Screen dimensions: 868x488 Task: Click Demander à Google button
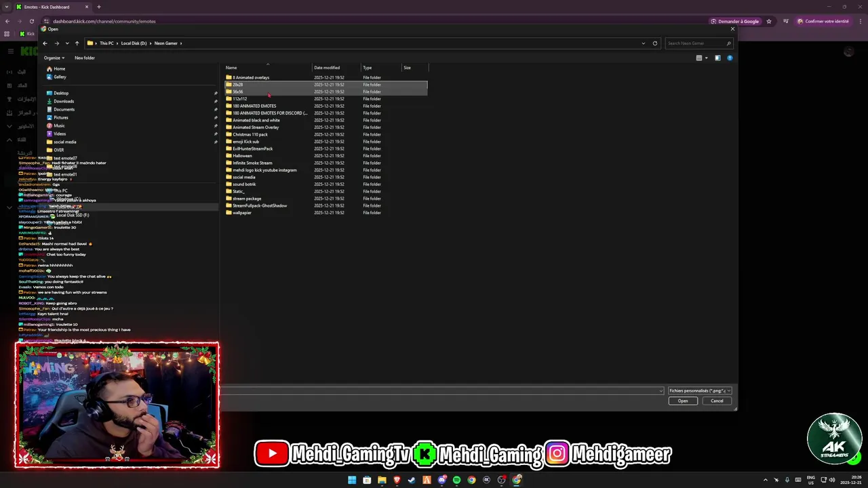pyautogui.click(x=735, y=21)
